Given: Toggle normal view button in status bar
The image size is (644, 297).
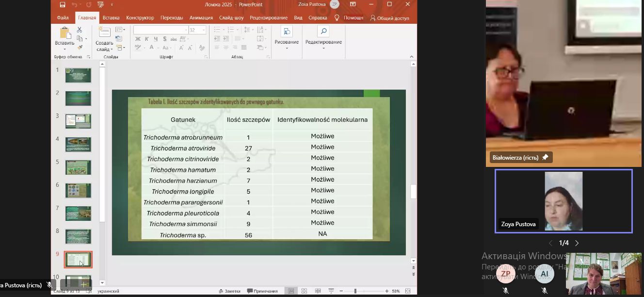Looking at the screenshot, I should pos(291,291).
